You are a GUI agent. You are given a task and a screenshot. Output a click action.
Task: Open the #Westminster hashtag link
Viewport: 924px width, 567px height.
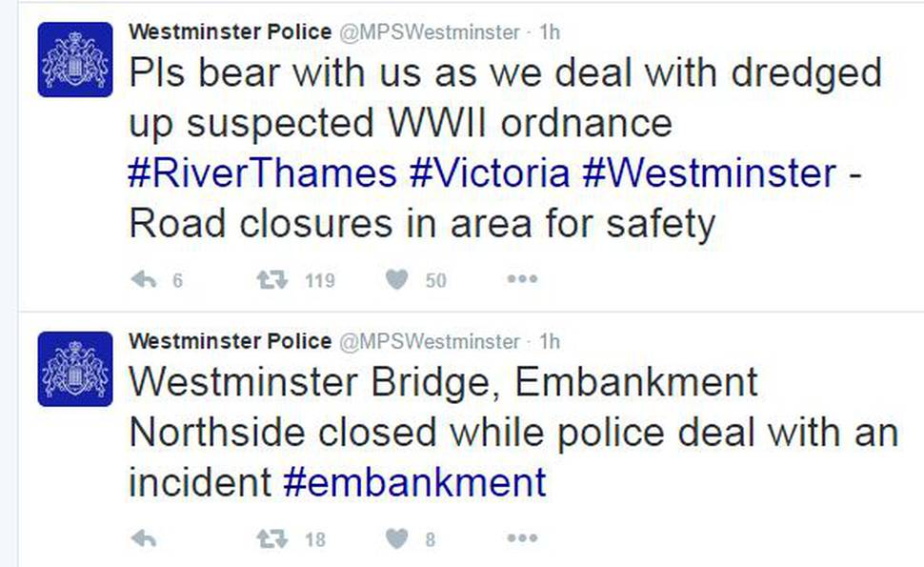tap(710, 173)
